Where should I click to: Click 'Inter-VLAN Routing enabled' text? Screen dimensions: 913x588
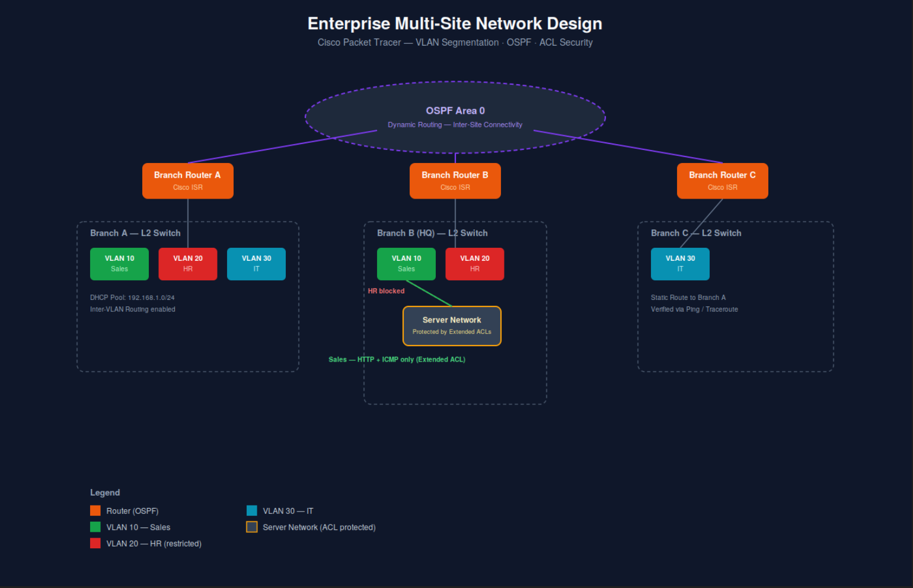[x=133, y=309]
